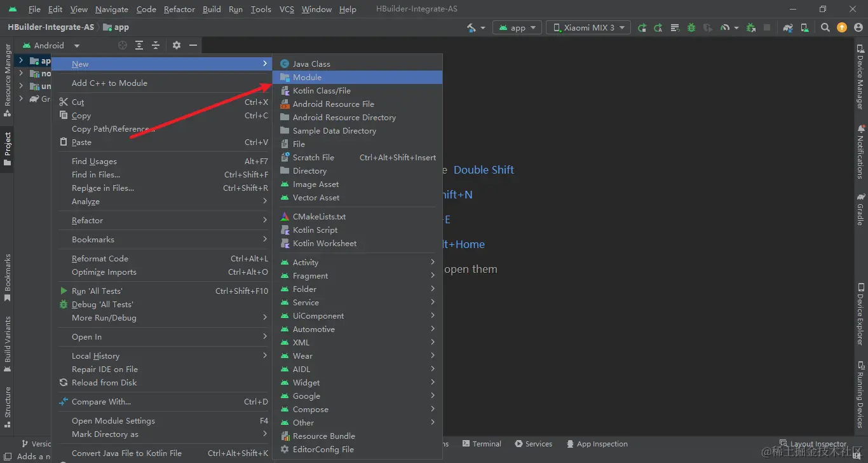Viewport: 868px width, 463px height.
Task: Select Module in the New submenu
Action: pyautogui.click(x=358, y=77)
